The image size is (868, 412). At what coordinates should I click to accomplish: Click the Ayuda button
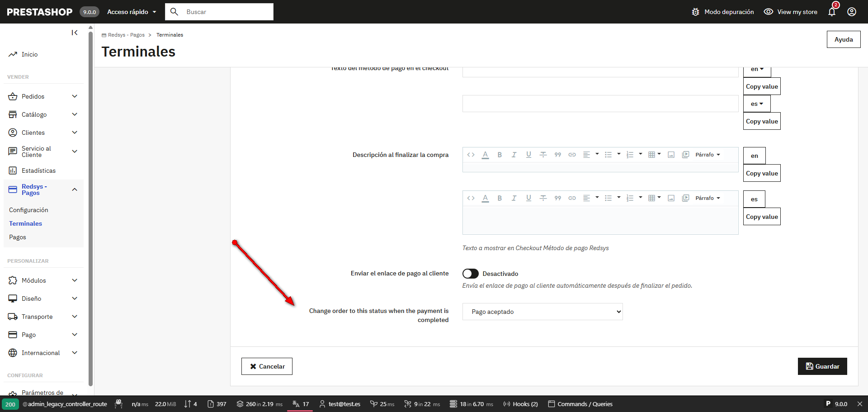click(x=844, y=39)
